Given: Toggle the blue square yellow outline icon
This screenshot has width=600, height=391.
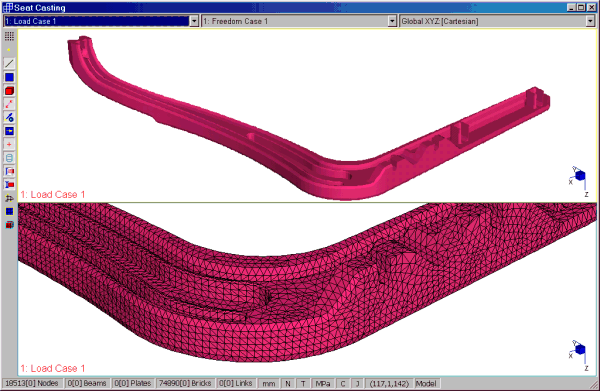Looking at the screenshot, I should pyautogui.click(x=9, y=212).
